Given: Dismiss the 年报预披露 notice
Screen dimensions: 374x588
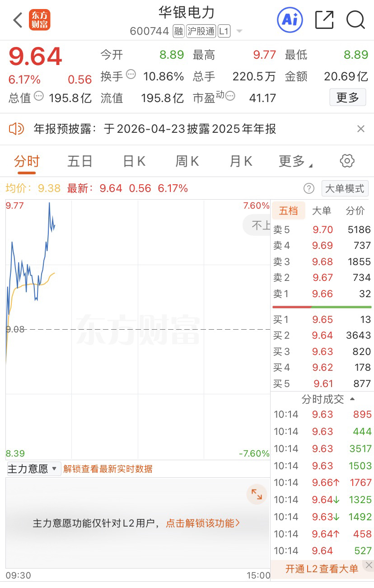Looking at the screenshot, I should [360, 129].
